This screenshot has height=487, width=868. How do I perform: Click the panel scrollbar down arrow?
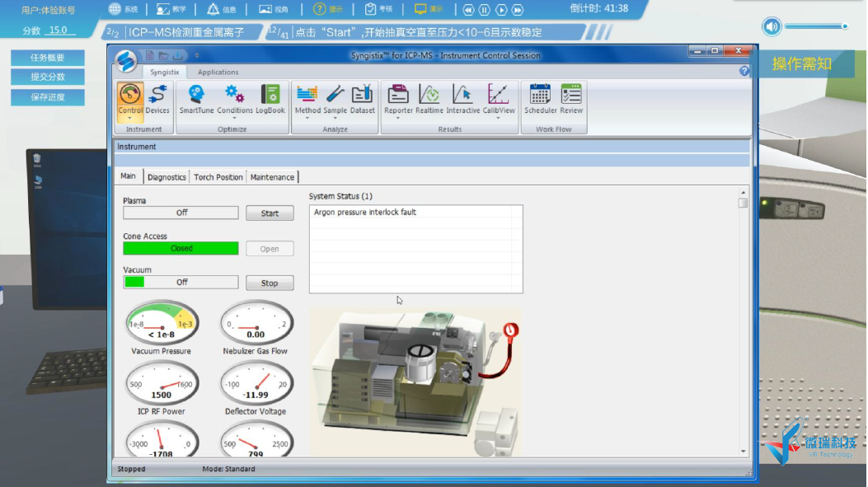[x=743, y=451]
